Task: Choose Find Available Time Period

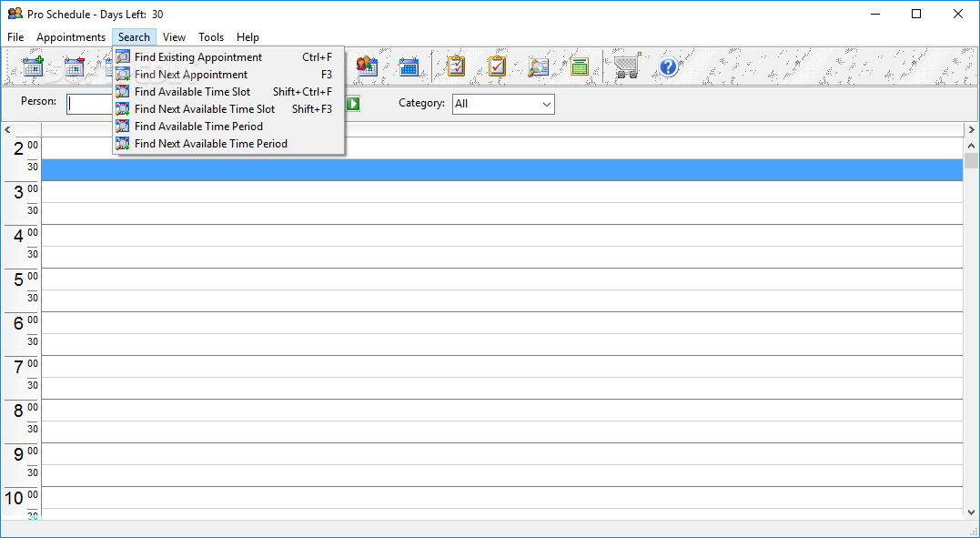Action: click(228, 126)
